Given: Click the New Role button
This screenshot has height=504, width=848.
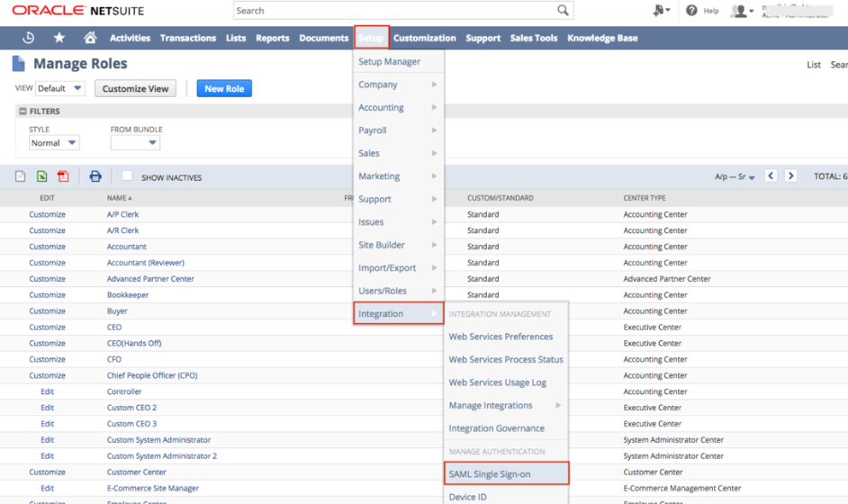Looking at the screenshot, I should 224,88.
